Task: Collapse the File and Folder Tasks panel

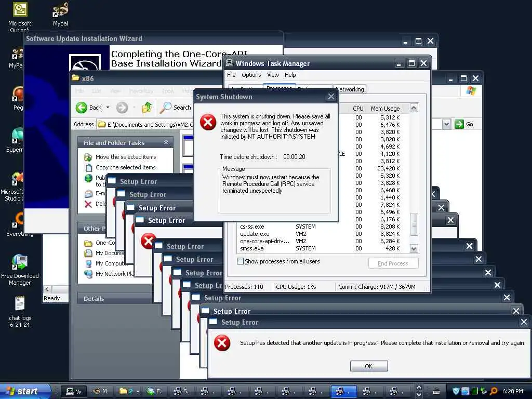Action: 166,142
